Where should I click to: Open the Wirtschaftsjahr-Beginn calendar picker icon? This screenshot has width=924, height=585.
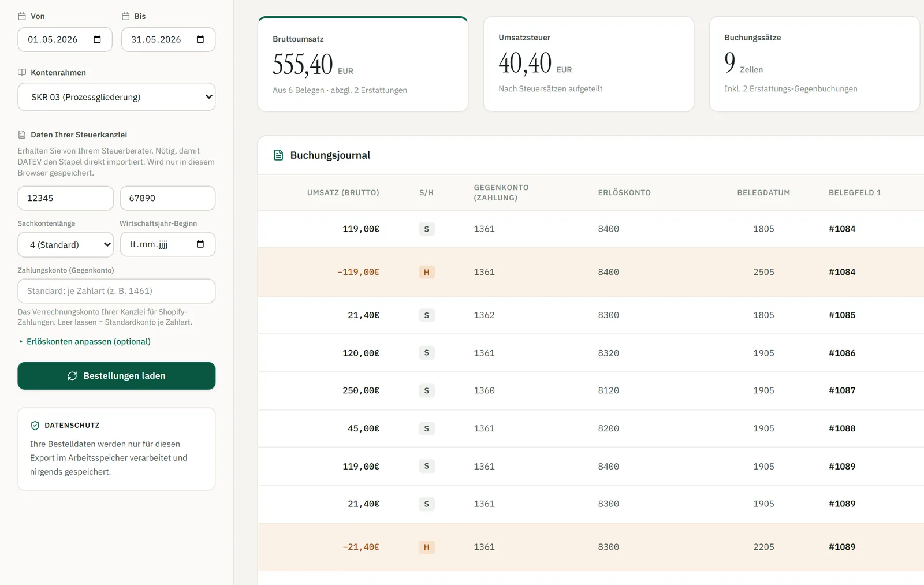(200, 244)
